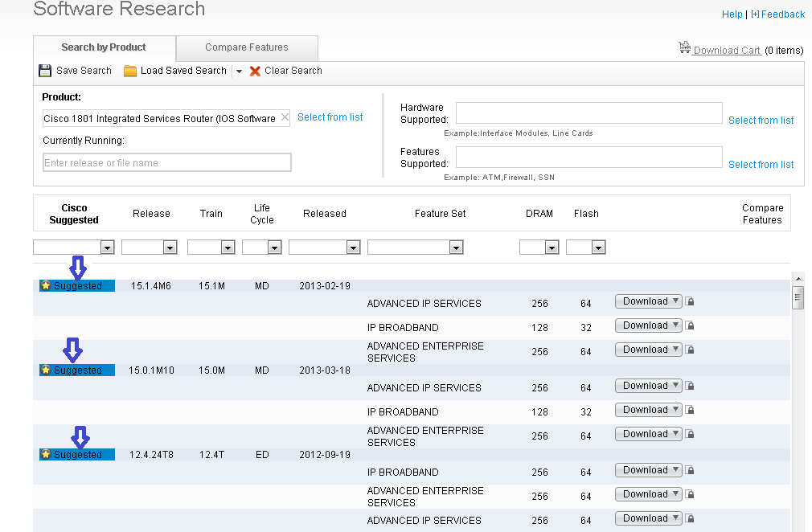Open Download menu for 15.1.4M6 Advanced Enterprise Services
Image resolution: width=812 pixels, height=532 pixels.
point(648,350)
